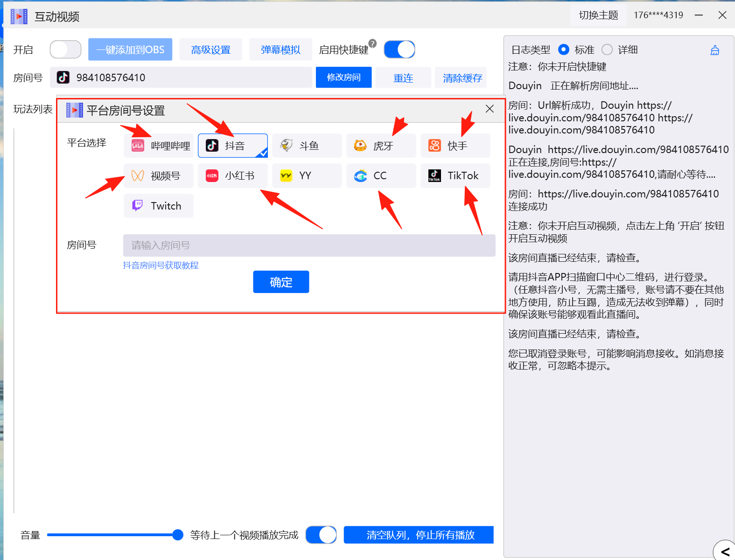Click the 切换主题 button

click(598, 15)
